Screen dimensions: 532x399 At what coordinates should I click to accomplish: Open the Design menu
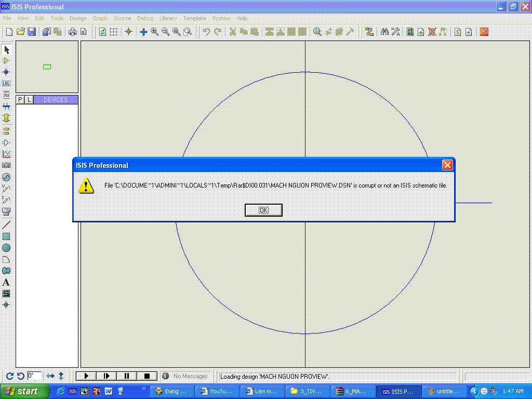coord(78,18)
